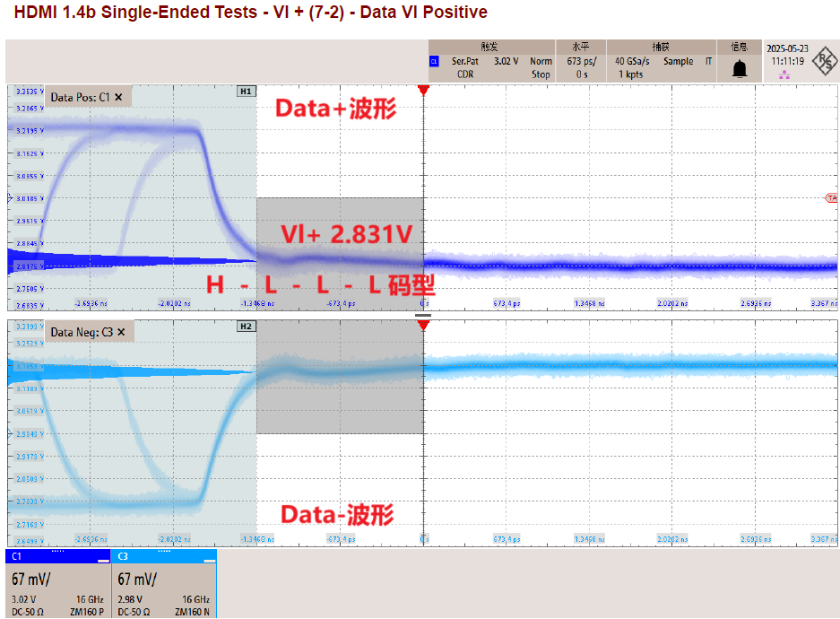Image resolution: width=840 pixels, height=619 pixels.
Task: Click the 673 ps horizontal scale control
Action: coord(581,61)
